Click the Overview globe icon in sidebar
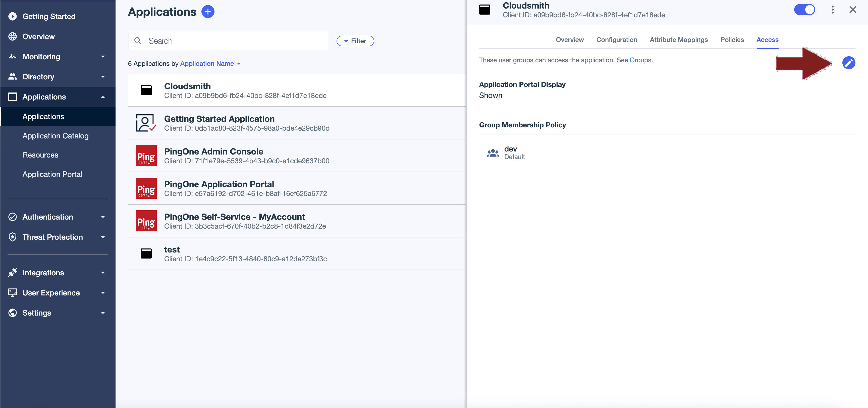 pyautogui.click(x=13, y=36)
